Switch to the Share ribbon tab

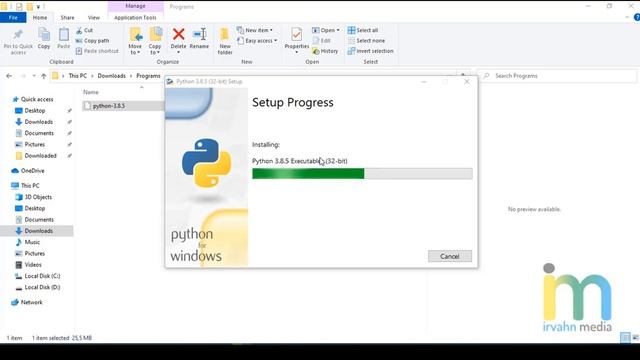click(67, 18)
